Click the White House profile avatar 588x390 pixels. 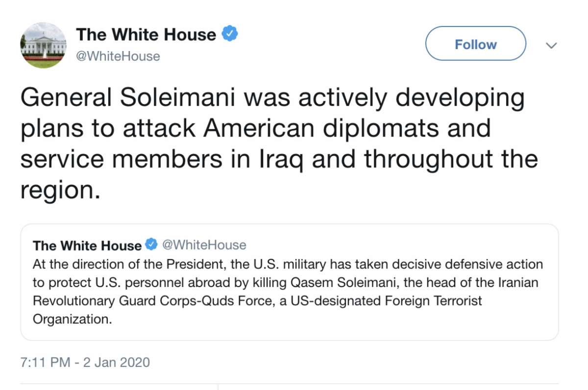tap(44, 45)
